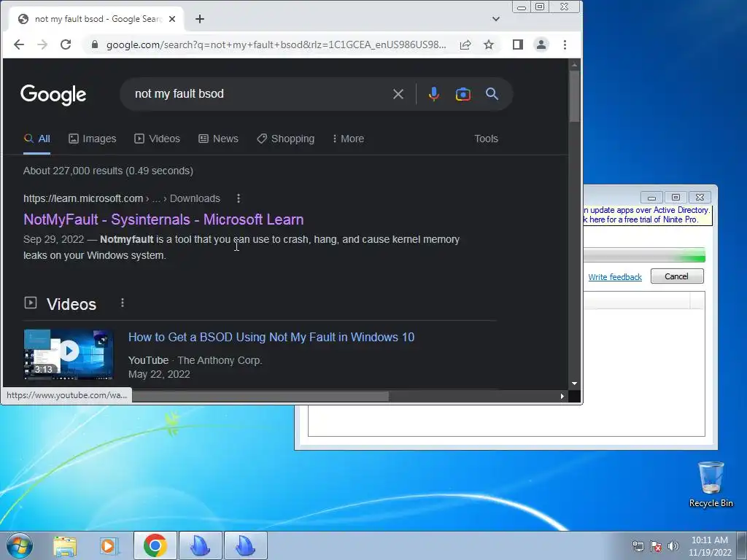Click the vertical scrollbar up arrow
The width and height of the screenshot is (747, 560).
point(574,64)
